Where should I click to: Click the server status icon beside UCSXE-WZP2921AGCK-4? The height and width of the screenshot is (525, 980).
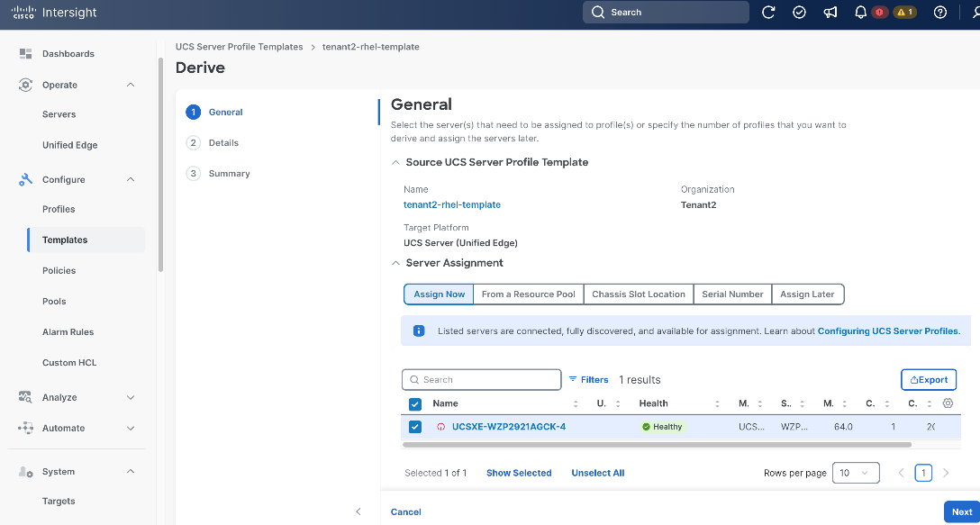click(x=441, y=427)
